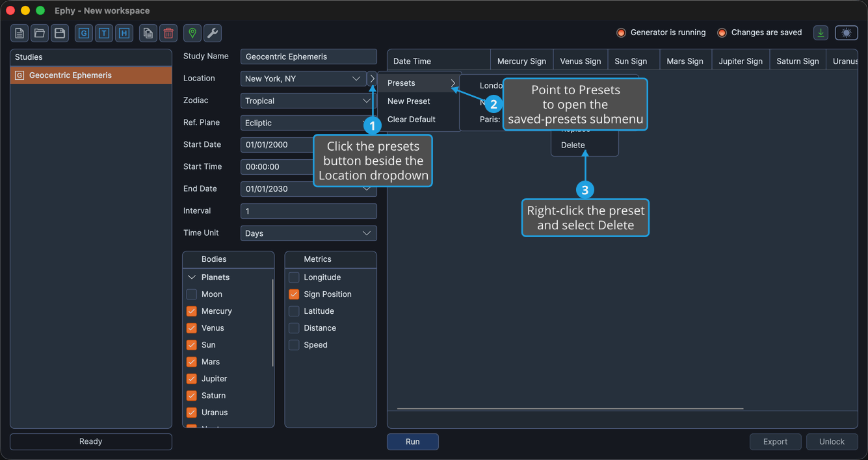868x460 pixels.
Task: Enable the Longitude metric checkbox
Action: (x=294, y=277)
